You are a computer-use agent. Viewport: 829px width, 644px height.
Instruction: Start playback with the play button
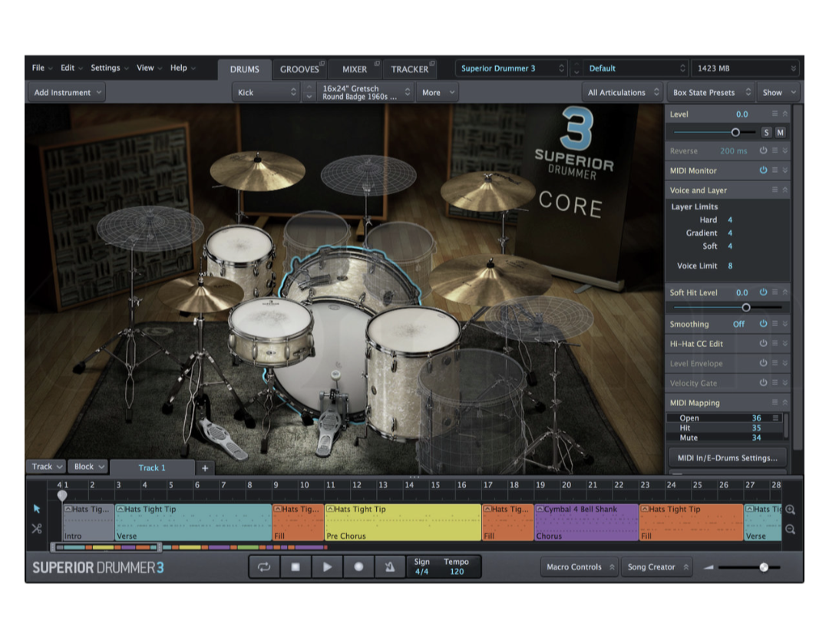[327, 566]
